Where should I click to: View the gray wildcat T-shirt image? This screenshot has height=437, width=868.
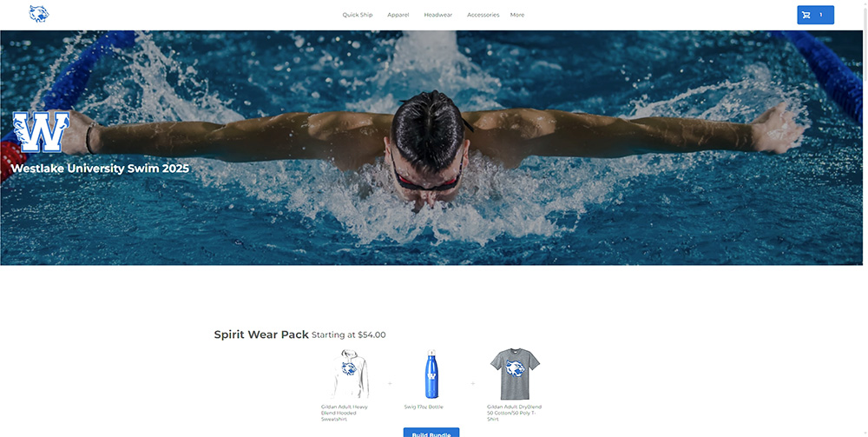click(x=515, y=374)
